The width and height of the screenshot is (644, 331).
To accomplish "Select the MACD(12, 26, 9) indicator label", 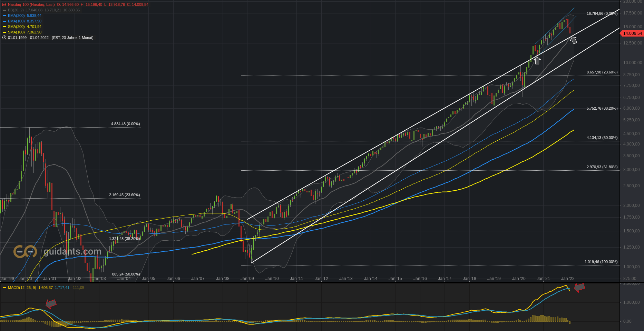I will tap(22, 288).
